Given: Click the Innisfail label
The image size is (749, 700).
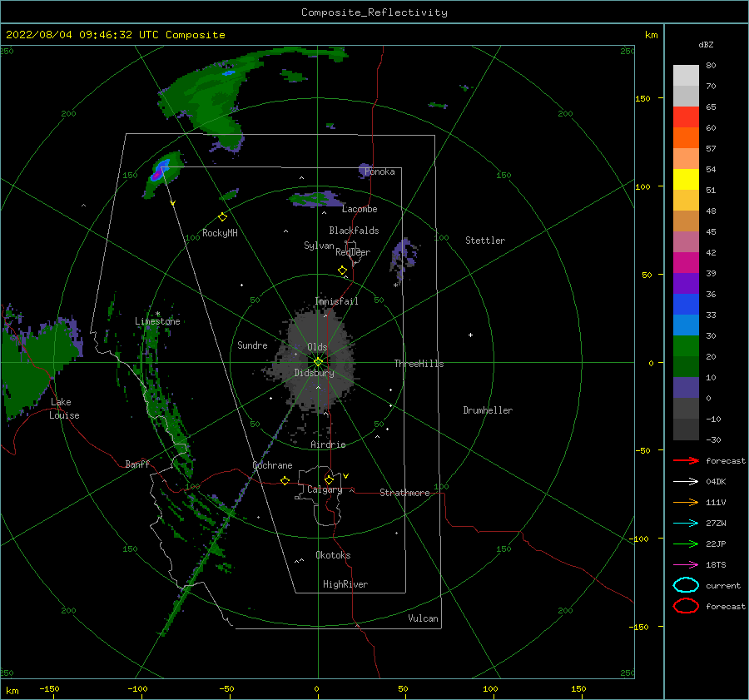Looking at the screenshot, I should 336,301.
